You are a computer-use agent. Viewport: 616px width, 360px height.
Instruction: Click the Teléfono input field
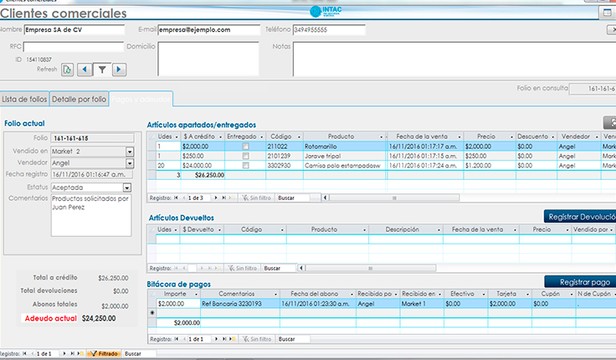[x=329, y=30]
